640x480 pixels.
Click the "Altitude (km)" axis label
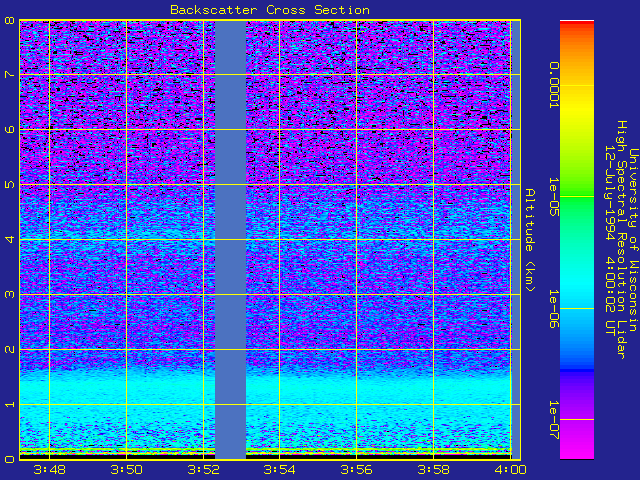tap(530, 240)
